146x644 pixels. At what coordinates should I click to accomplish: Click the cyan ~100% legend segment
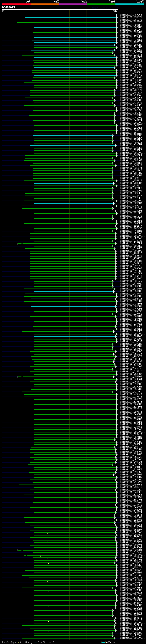click(x=130, y=4)
